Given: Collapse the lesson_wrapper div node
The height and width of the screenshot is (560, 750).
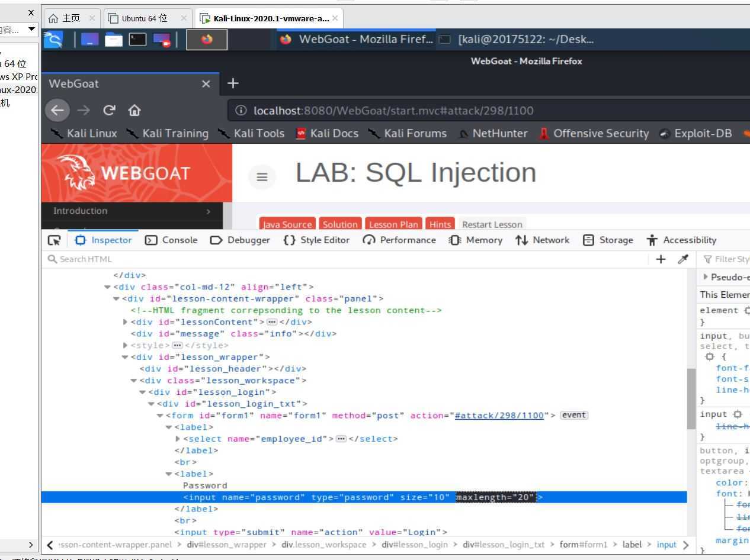Looking at the screenshot, I should click(125, 357).
